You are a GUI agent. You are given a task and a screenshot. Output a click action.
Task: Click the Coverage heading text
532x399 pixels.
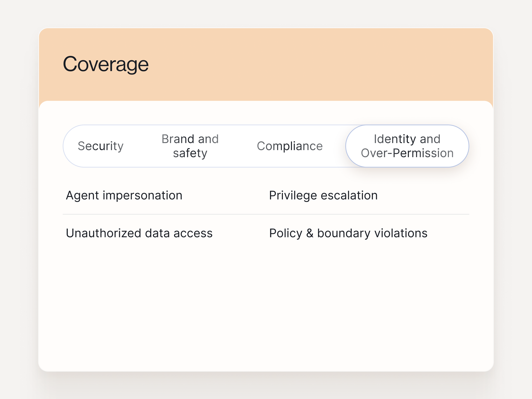click(x=106, y=64)
